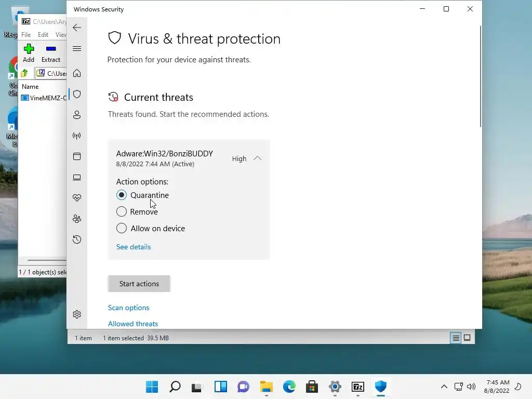Open See details link
The height and width of the screenshot is (399, 532).
134,247
